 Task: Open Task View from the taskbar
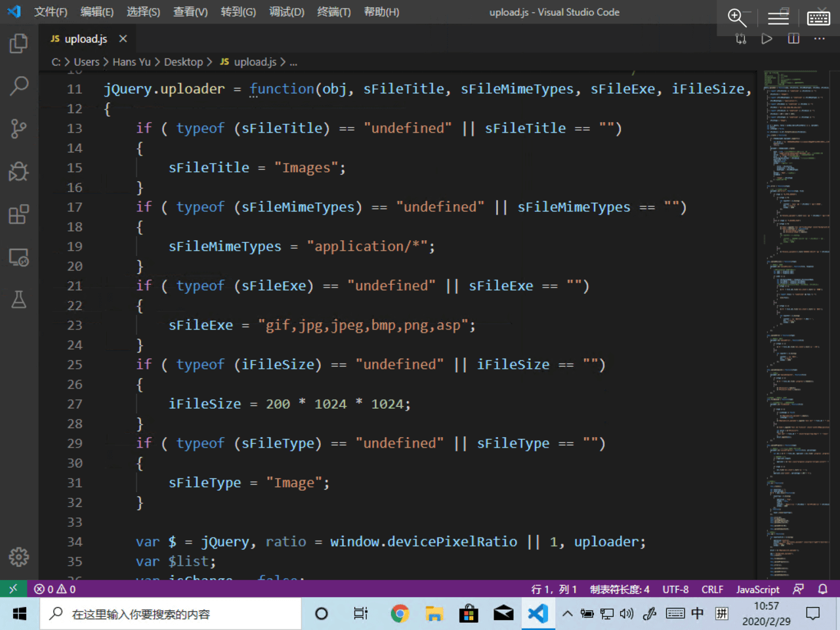360,614
